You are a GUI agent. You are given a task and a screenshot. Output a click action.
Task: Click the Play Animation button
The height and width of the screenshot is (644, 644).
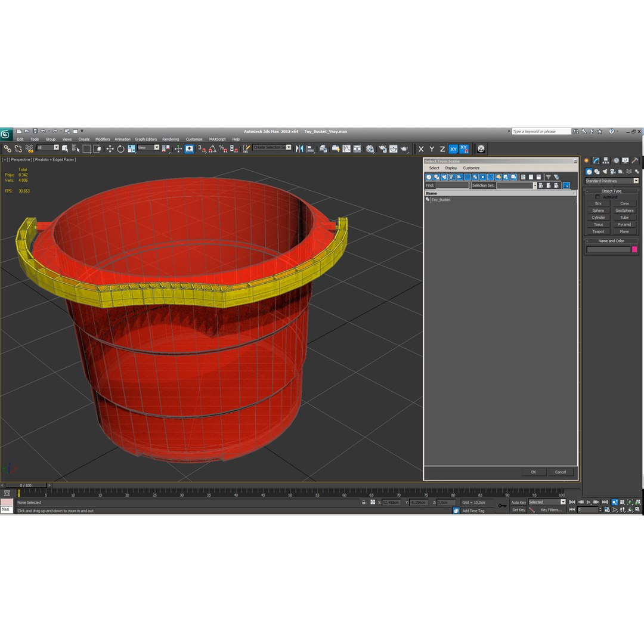pos(589,502)
